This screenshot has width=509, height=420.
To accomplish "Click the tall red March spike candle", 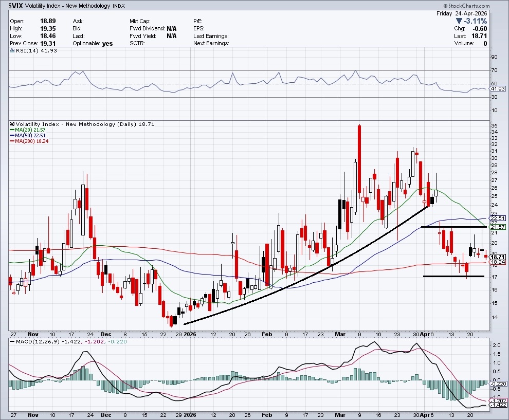I will [358, 154].
